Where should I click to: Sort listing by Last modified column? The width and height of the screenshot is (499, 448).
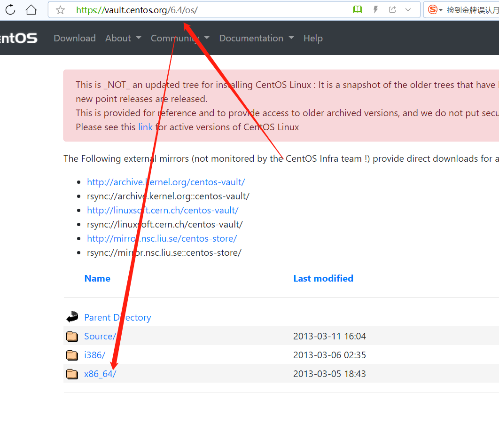(x=323, y=279)
